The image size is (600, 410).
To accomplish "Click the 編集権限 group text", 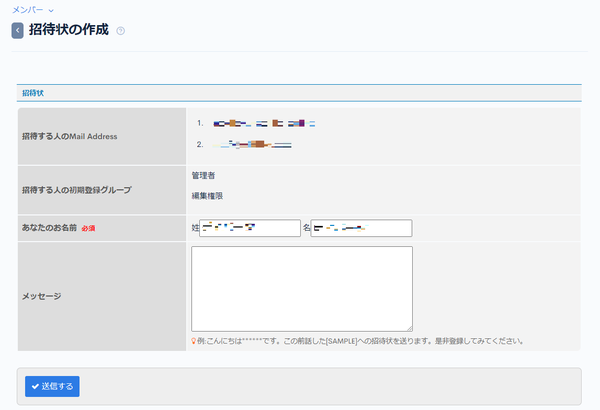I will coord(207,196).
